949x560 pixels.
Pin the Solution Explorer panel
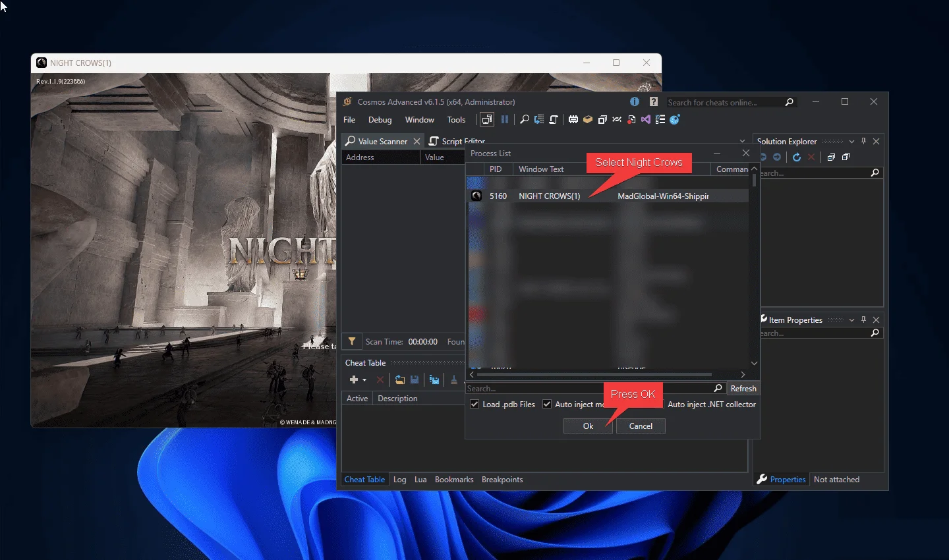click(863, 141)
